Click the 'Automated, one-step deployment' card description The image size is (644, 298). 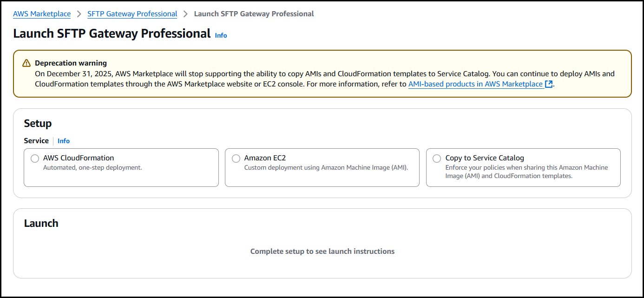(x=92, y=168)
